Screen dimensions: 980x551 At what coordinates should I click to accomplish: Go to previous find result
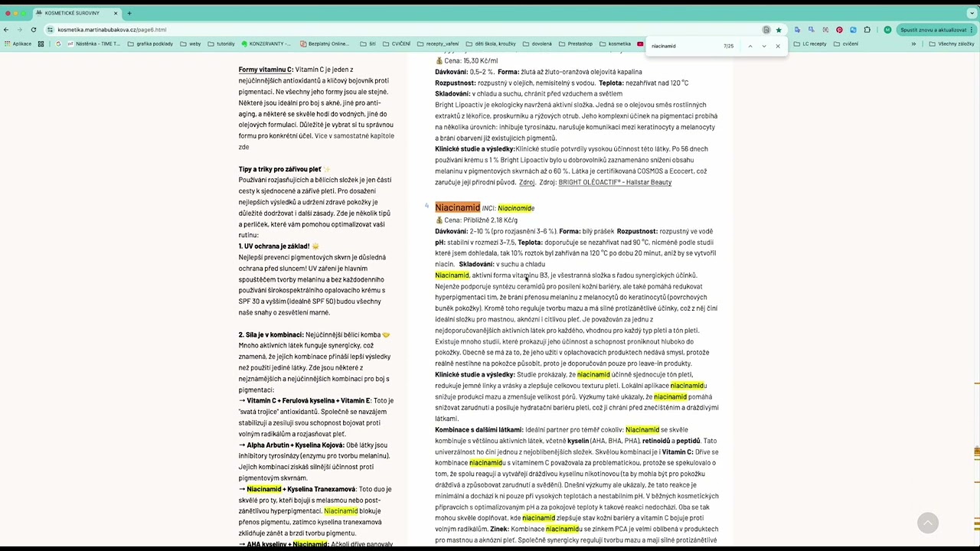(x=750, y=46)
